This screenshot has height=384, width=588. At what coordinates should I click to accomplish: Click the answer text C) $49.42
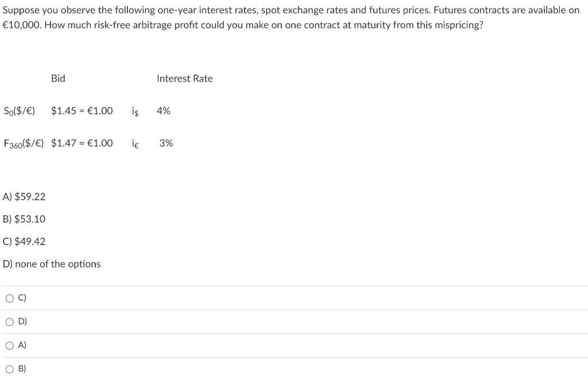coord(24,242)
